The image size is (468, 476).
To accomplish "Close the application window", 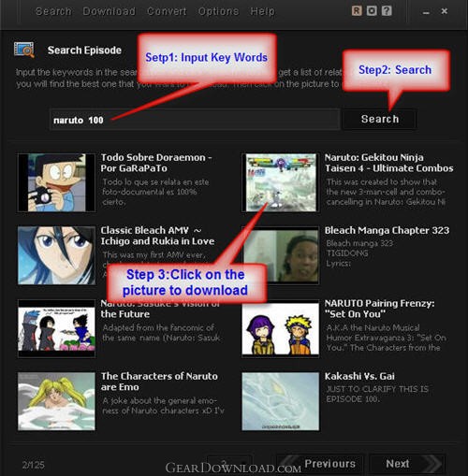I will [x=445, y=11].
